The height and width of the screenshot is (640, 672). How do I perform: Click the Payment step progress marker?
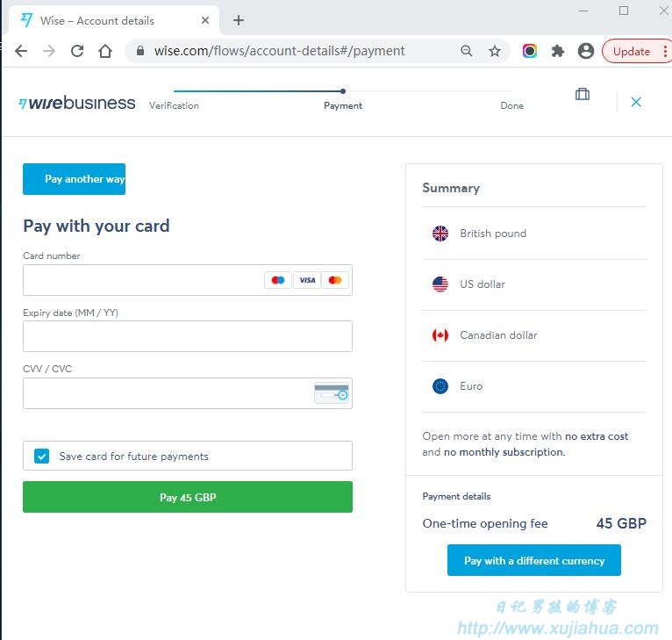point(343,91)
